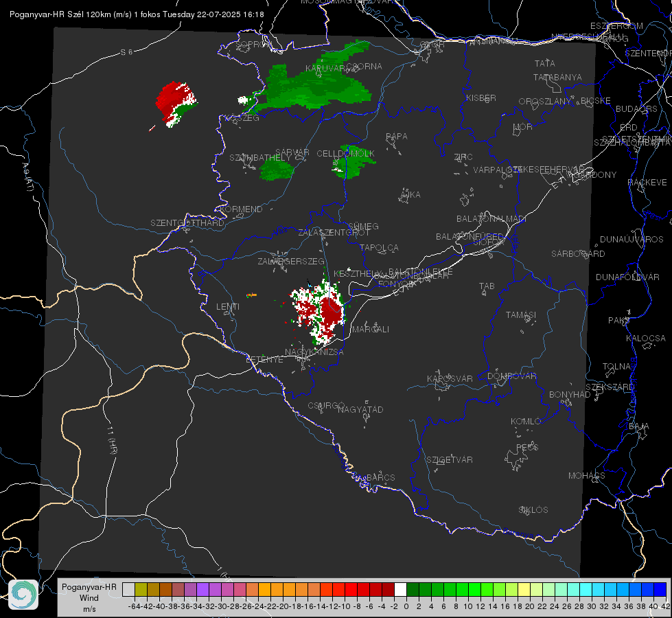Select the light gray swatch starting the scale

(x=128, y=589)
